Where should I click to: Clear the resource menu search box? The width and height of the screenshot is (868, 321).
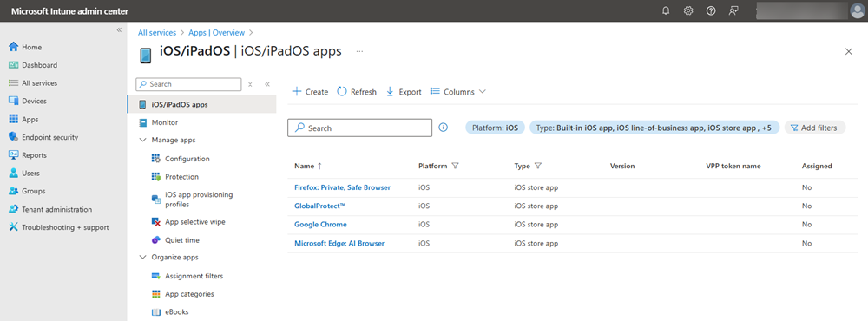coord(250,85)
